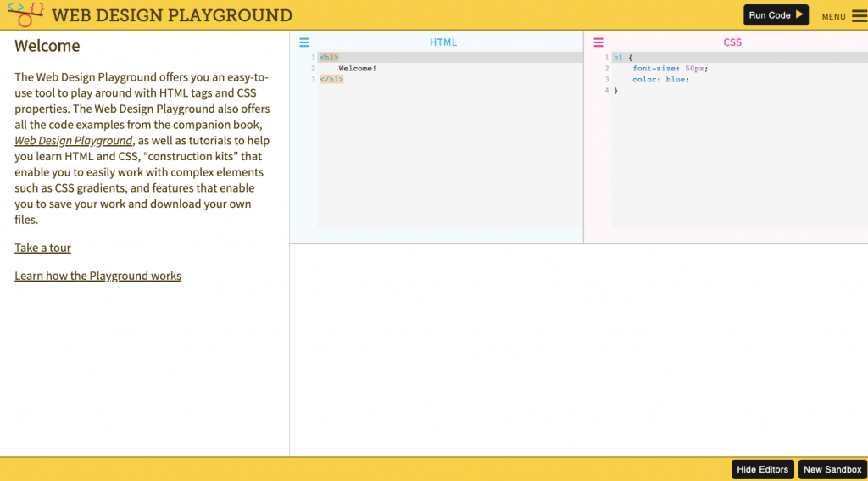
Task: Select the HTML panel title
Action: click(x=442, y=42)
